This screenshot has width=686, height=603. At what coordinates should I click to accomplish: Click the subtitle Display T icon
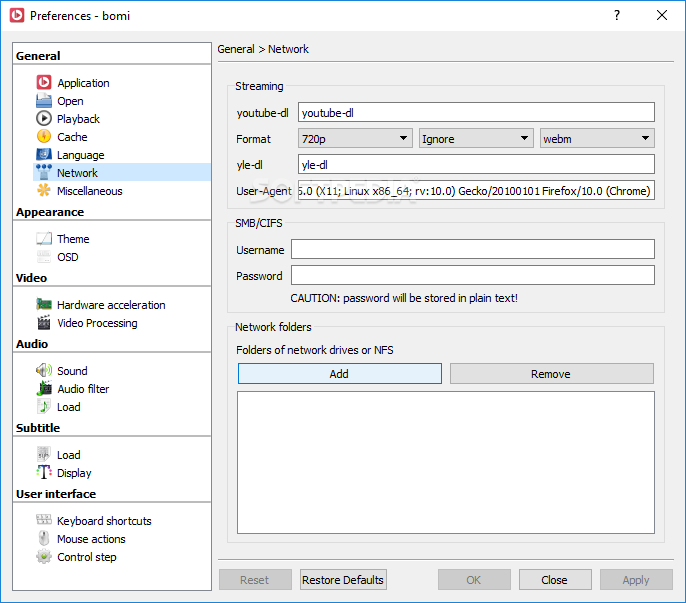[44, 472]
